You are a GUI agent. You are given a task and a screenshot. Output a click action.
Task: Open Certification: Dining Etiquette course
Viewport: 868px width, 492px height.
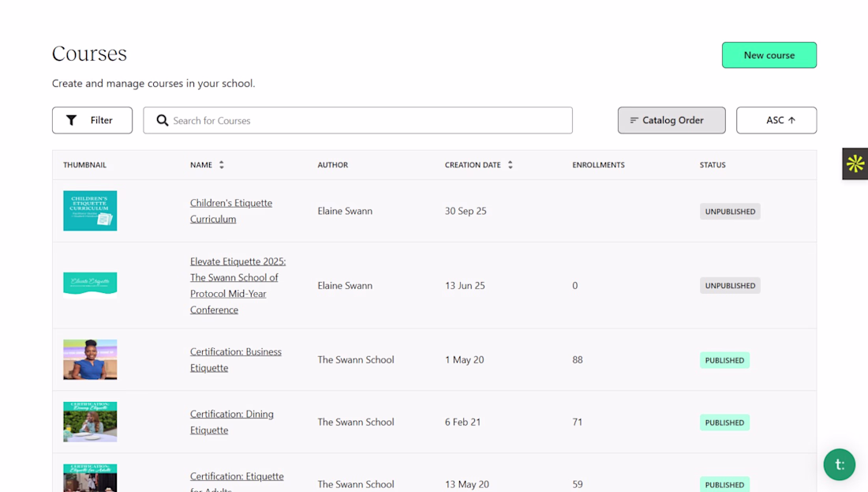(232, 422)
